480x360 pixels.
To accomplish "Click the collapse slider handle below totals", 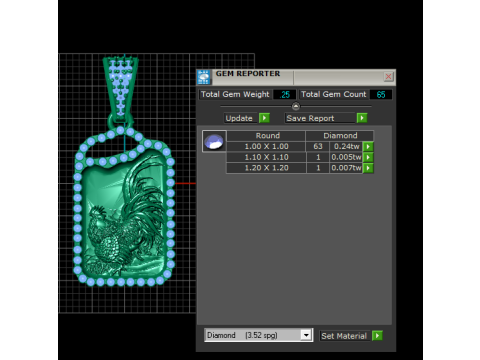I will tap(296, 106).
